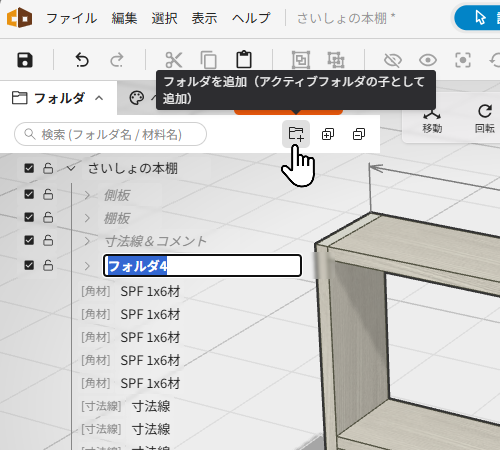Click the group objects toolbar icon
500x450 pixels.
click(x=301, y=60)
